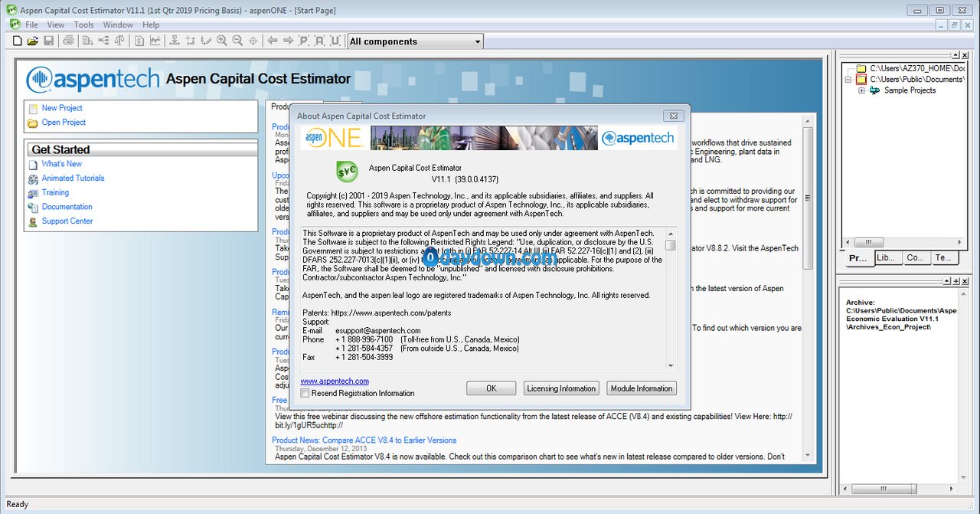Click the green currency icon in About dialog
The height and width of the screenshot is (514, 980).
click(347, 172)
